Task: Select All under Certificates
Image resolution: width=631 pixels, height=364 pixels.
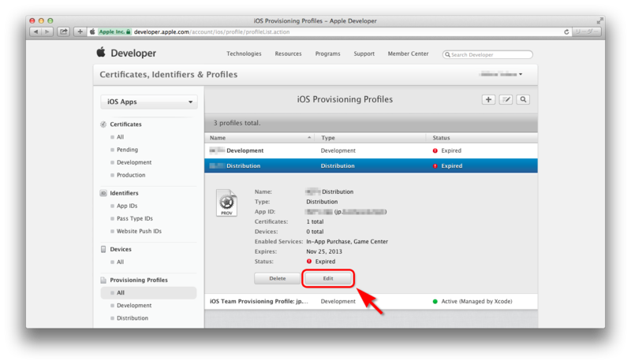Action: click(x=120, y=137)
